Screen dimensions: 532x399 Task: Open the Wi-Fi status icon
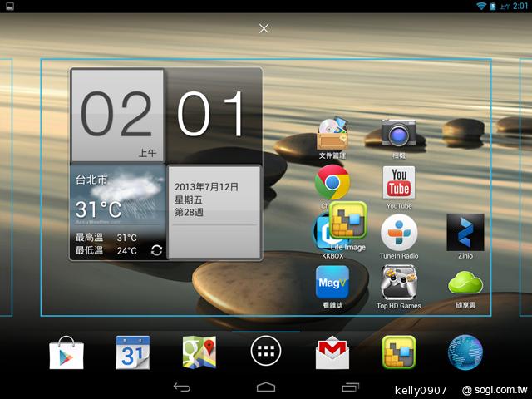pos(480,6)
